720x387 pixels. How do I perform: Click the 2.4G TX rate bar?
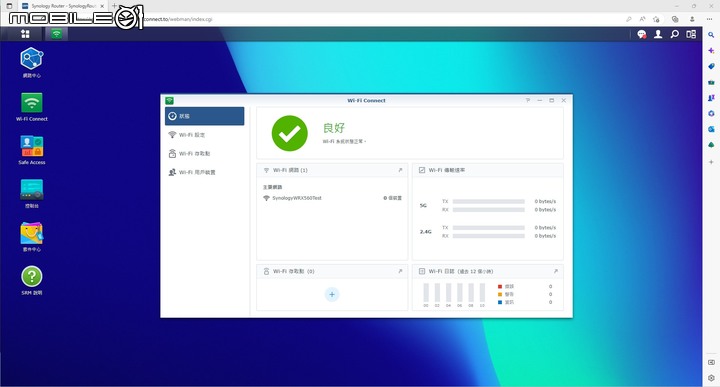coord(489,228)
